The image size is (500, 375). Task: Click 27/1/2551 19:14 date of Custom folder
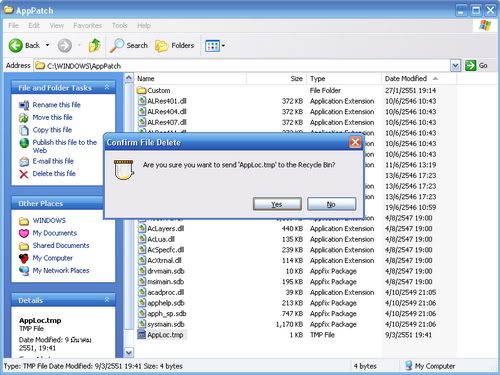click(410, 90)
